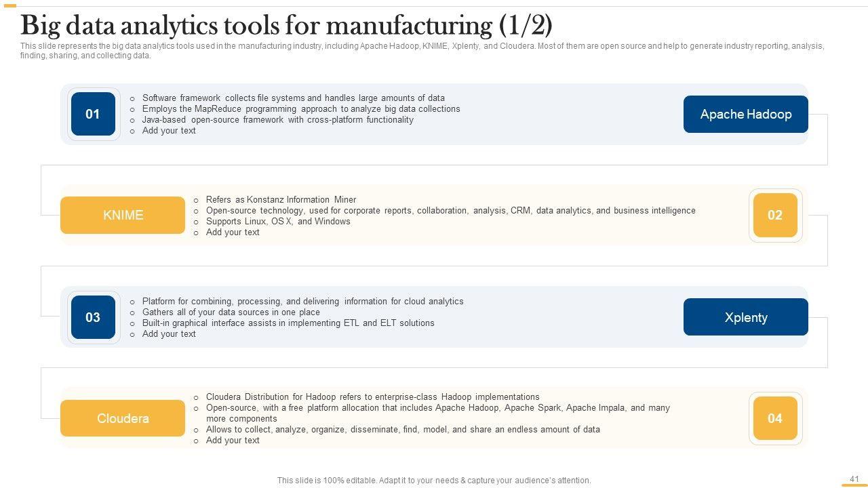
Task: Click the "100% editable" footer text
Action: [x=434, y=481]
